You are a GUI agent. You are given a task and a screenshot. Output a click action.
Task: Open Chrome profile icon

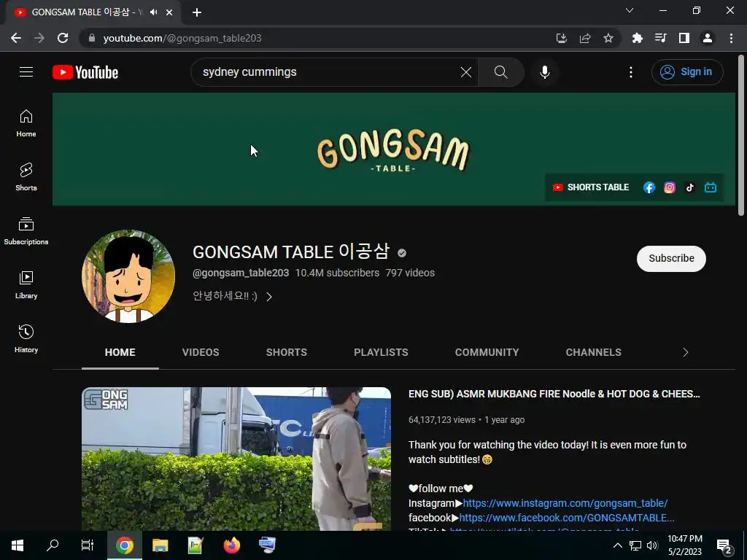tap(708, 38)
